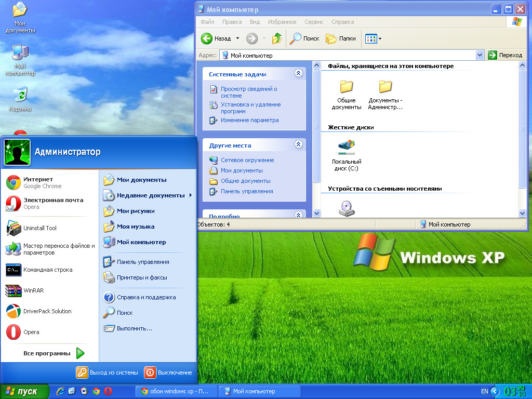Launch Командная строка from Start menu
Image resolution: width=532 pixels, height=399 pixels.
50,270
